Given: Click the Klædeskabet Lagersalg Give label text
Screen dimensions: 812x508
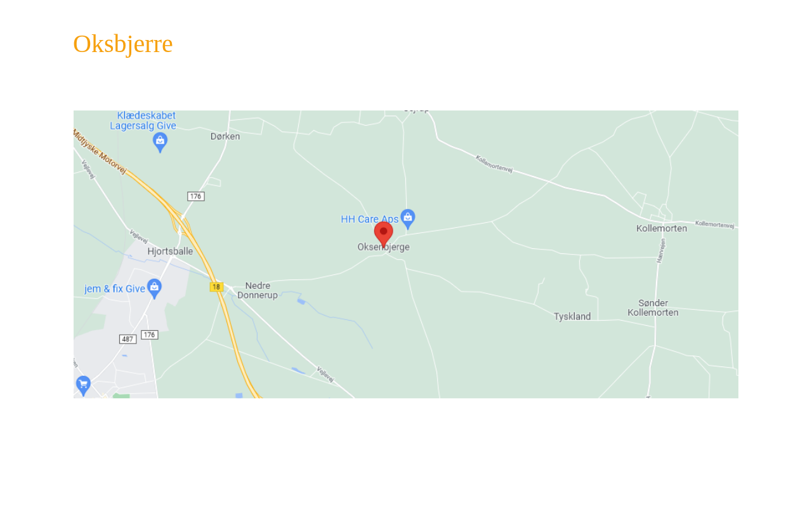Looking at the screenshot, I should tap(143, 121).
